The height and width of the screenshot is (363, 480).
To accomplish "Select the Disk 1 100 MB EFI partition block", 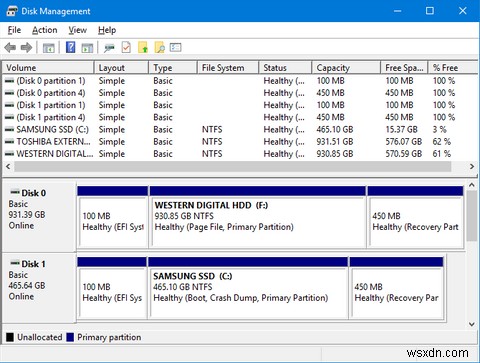I will (x=112, y=288).
